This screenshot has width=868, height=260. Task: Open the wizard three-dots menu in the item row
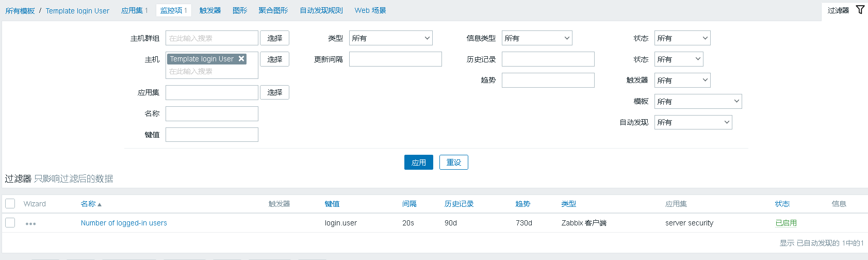pos(30,223)
